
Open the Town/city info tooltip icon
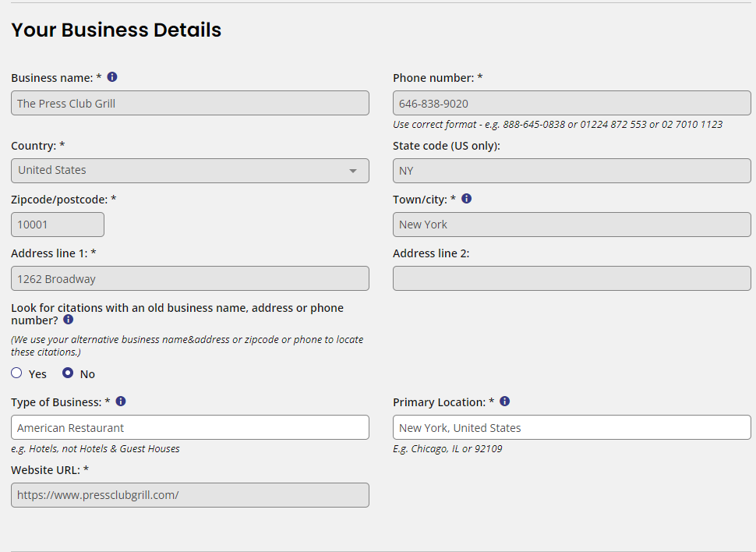pos(466,199)
